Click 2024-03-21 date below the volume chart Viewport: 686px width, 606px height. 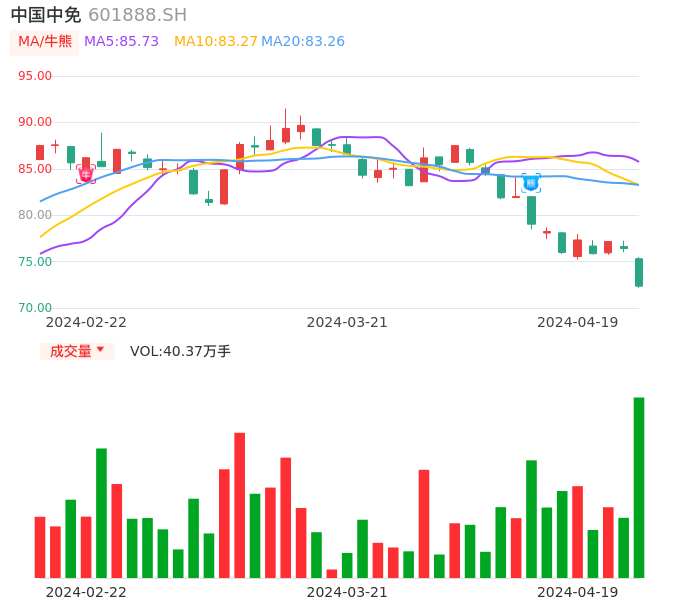point(347,592)
